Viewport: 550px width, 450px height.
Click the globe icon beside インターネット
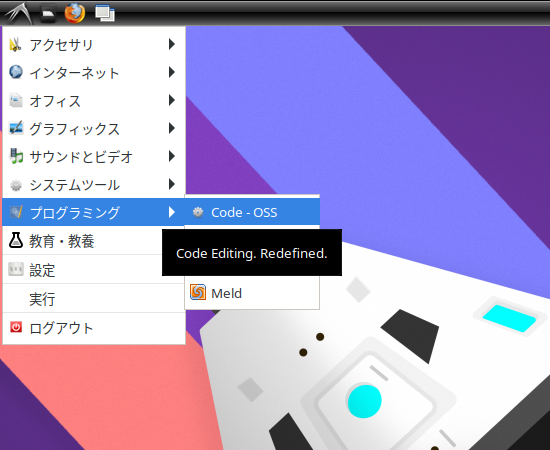(x=15, y=72)
